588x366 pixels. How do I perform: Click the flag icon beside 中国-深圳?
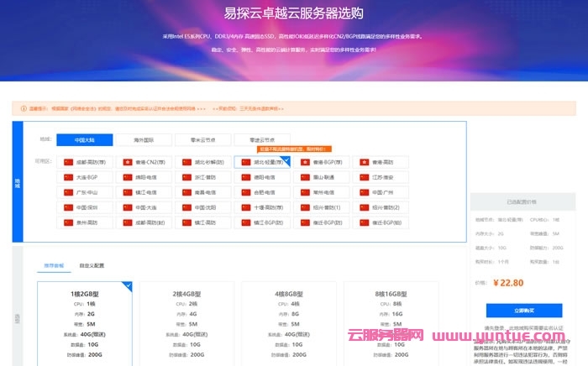[70, 207]
